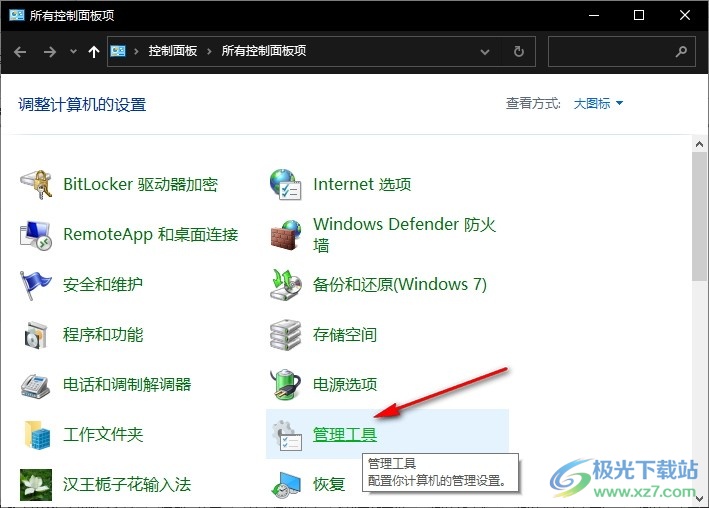Open the recent locations dropdown arrow
Viewport: 709px width, 508px height.
[x=73, y=52]
